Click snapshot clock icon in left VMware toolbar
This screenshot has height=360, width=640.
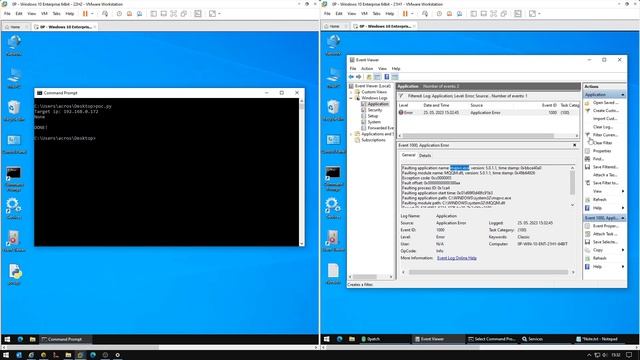(119, 13)
